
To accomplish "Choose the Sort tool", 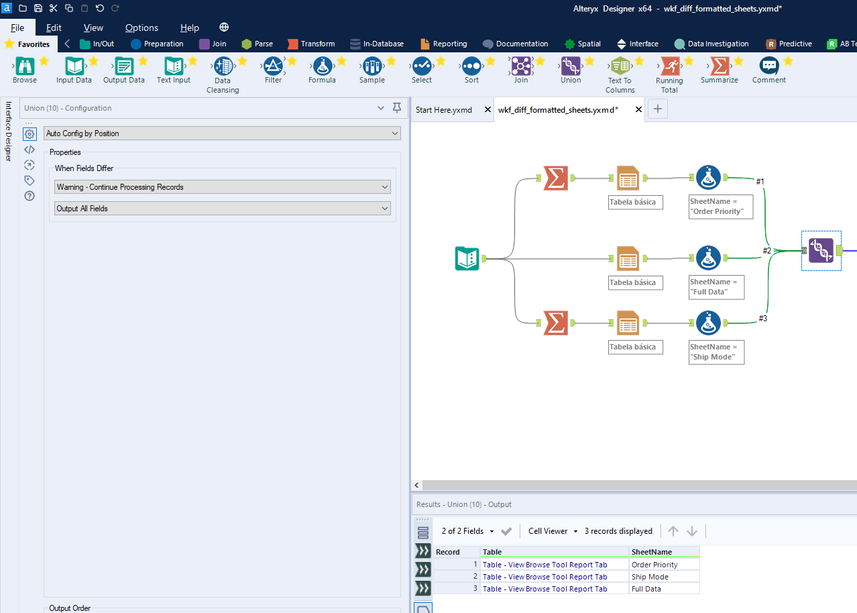I will 471,70.
